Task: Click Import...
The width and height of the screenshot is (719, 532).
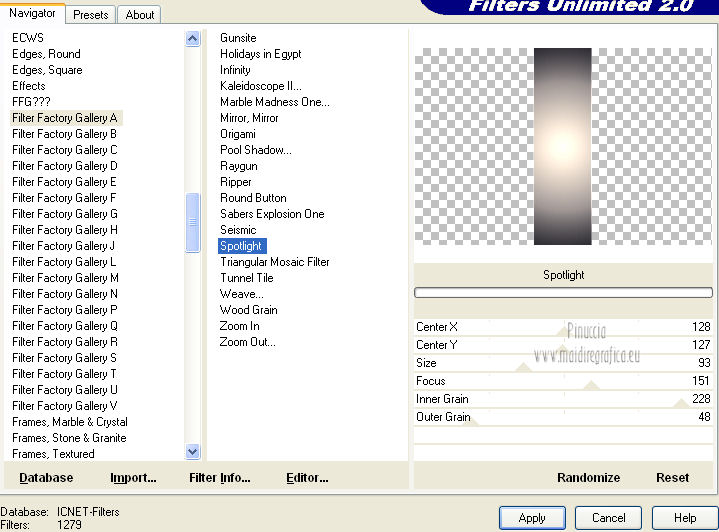Action: (x=133, y=477)
